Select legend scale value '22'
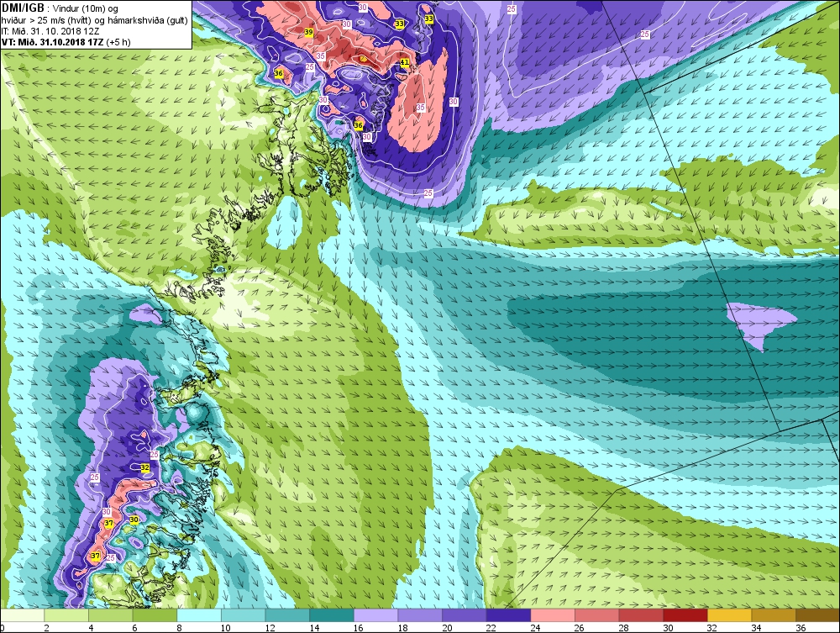This screenshot has height=633, width=840. click(491, 628)
